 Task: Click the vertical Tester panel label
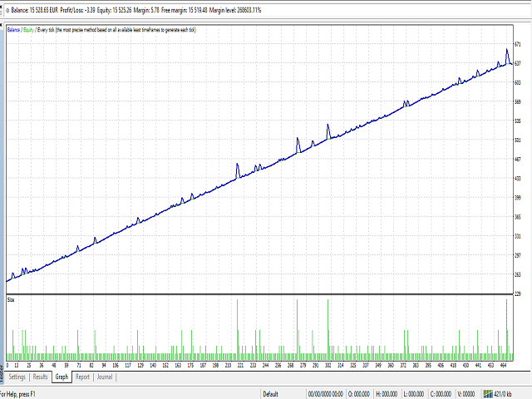tap(2, 375)
